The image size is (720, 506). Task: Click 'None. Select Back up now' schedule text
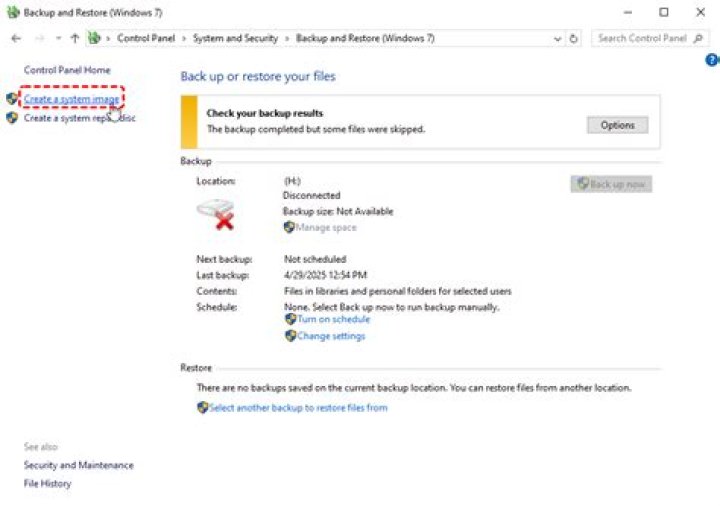click(x=391, y=307)
